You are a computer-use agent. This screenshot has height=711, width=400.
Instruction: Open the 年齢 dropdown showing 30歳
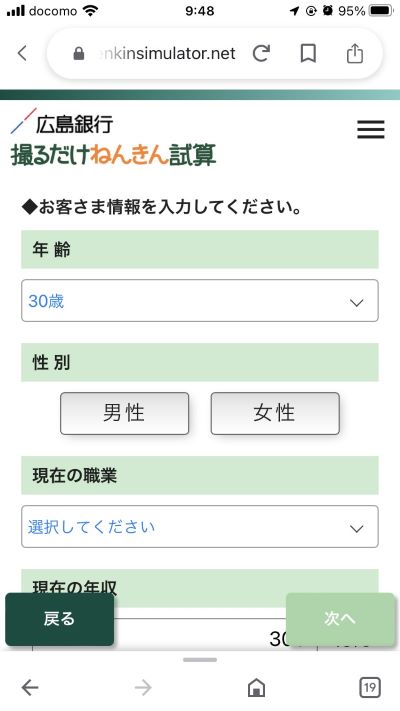200,301
